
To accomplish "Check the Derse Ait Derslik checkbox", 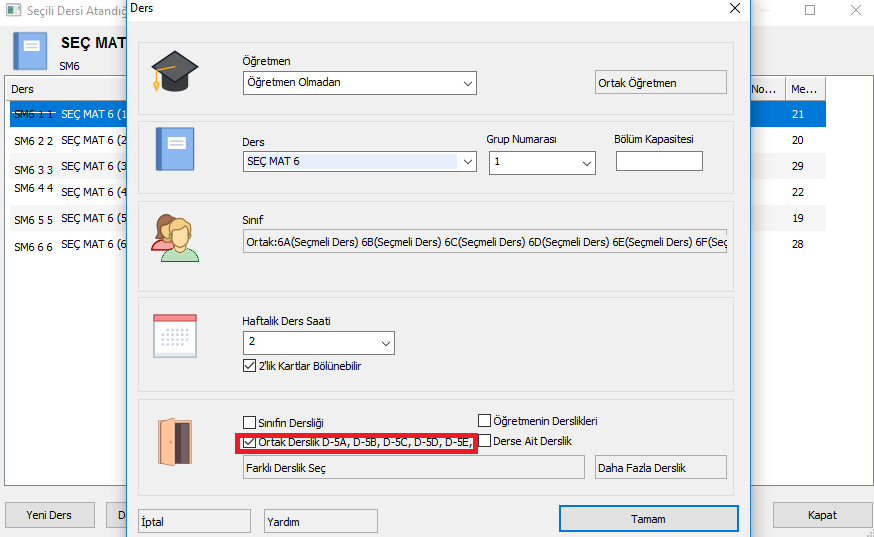I will 484,441.
